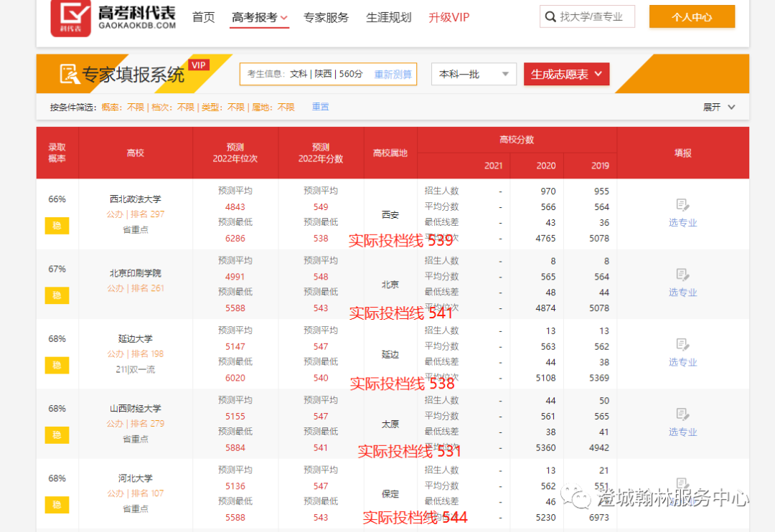
Task: Click the 稳 badge for 山西财经大学
Action: pyautogui.click(x=57, y=435)
